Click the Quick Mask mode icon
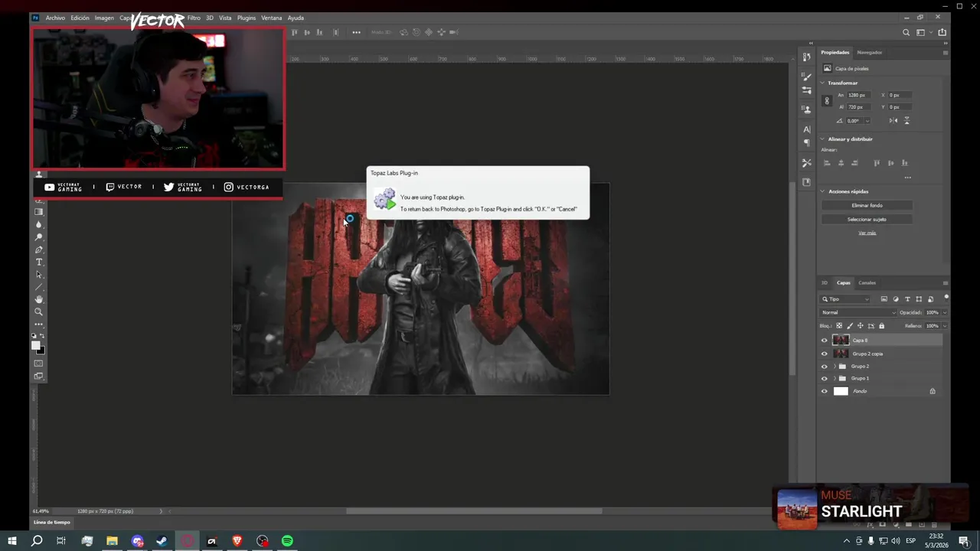The width and height of the screenshot is (980, 551). 39,364
